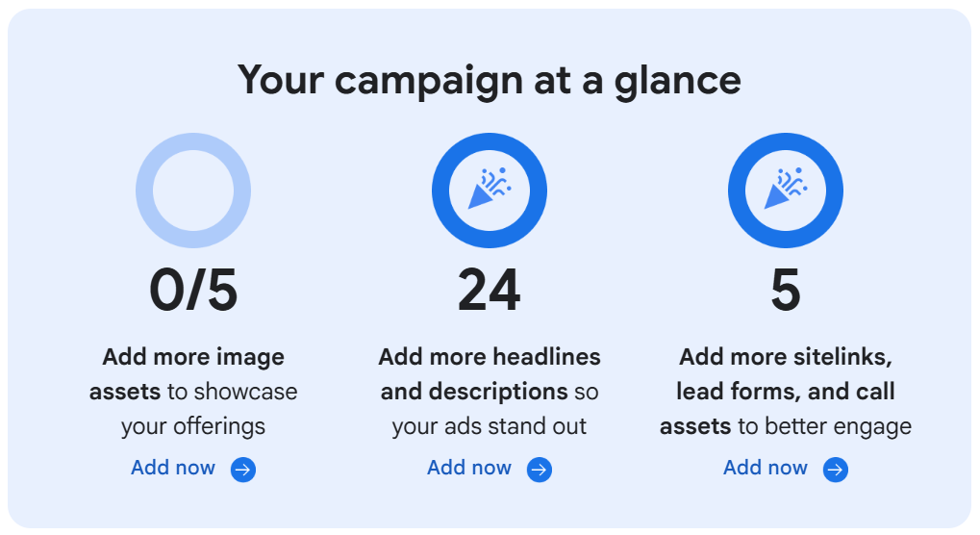Image resolution: width=980 pixels, height=535 pixels.
Task: Click the bold 'Add more headlines' text
Action: click(x=490, y=357)
